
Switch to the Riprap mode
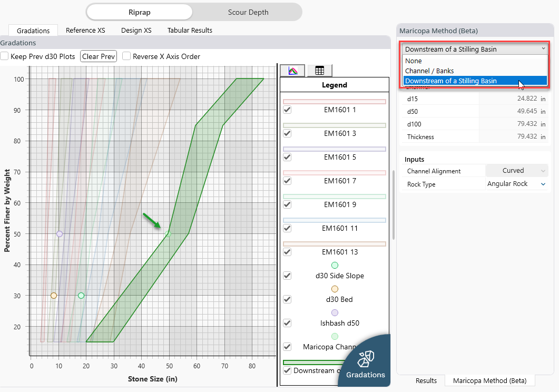(140, 12)
